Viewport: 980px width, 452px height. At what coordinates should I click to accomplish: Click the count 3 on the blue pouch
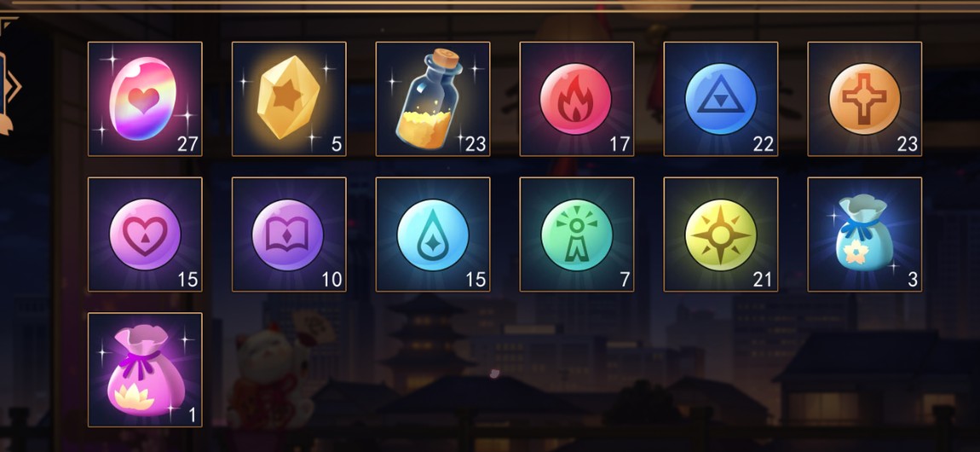click(x=913, y=280)
